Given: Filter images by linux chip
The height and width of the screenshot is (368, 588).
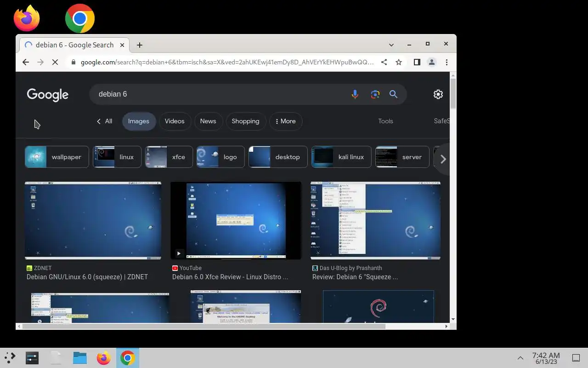Looking at the screenshot, I should coord(117,157).
